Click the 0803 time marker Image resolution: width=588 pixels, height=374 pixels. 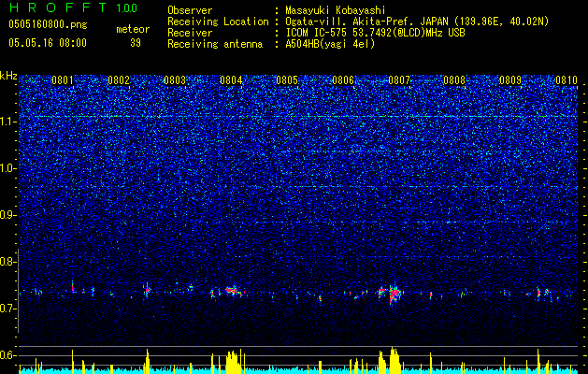tap(175, 80)
